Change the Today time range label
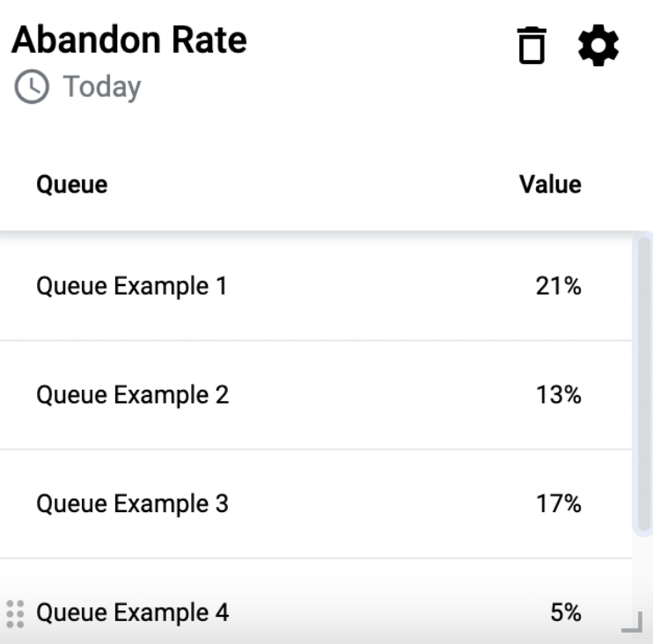Image resolution: width=653 pixels, height=644 pixels. 102,87
